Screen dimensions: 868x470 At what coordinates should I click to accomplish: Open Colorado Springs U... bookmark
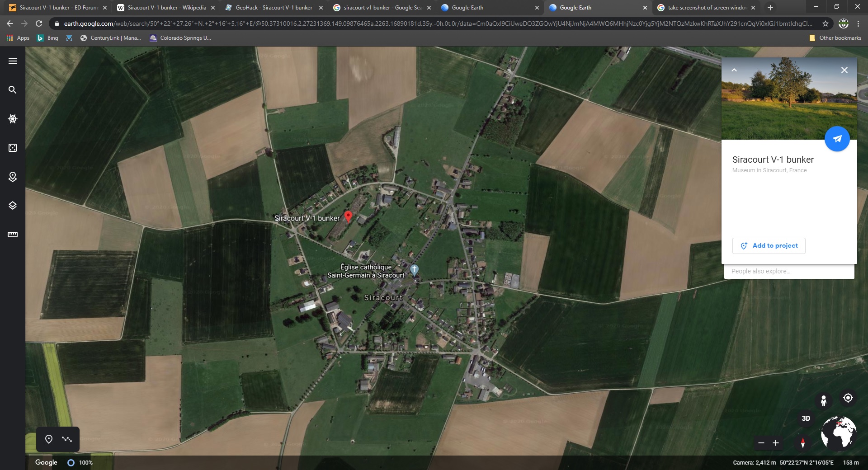click(x=180, y=38)
